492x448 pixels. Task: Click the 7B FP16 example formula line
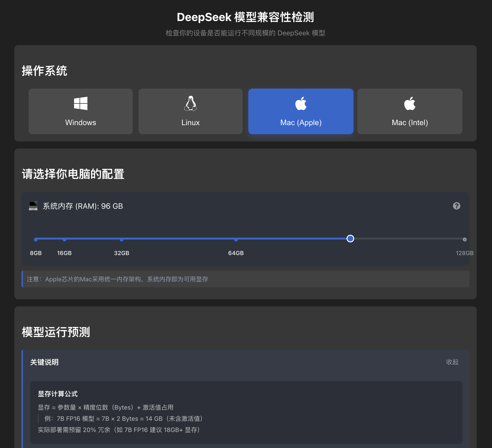point(123,419)
